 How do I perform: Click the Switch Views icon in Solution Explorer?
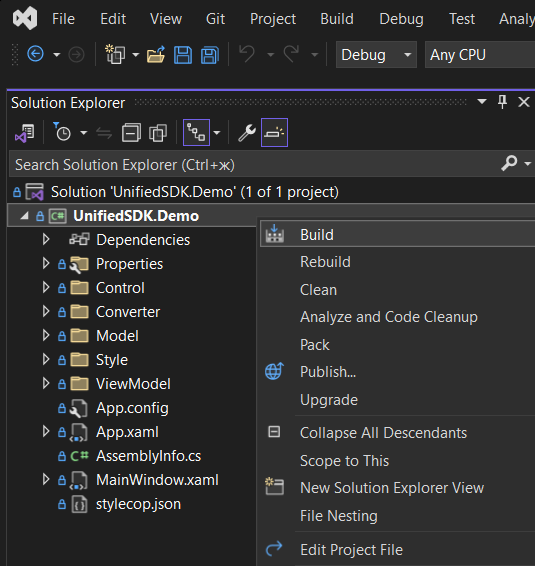pos(24,133)
